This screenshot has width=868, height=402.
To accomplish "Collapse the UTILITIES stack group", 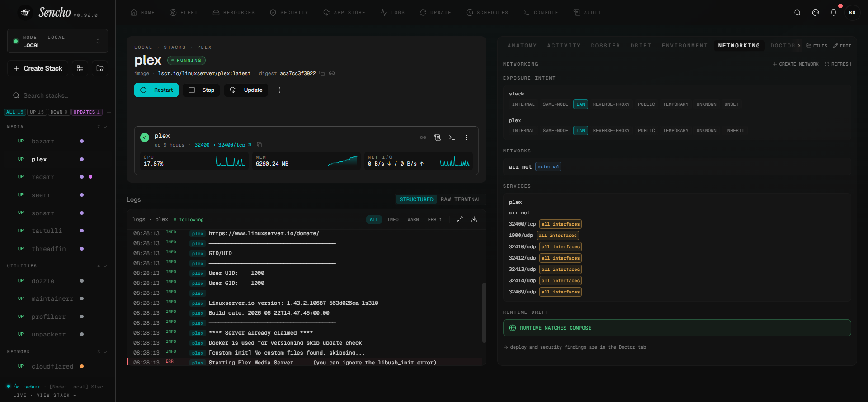I will [105, 266].
